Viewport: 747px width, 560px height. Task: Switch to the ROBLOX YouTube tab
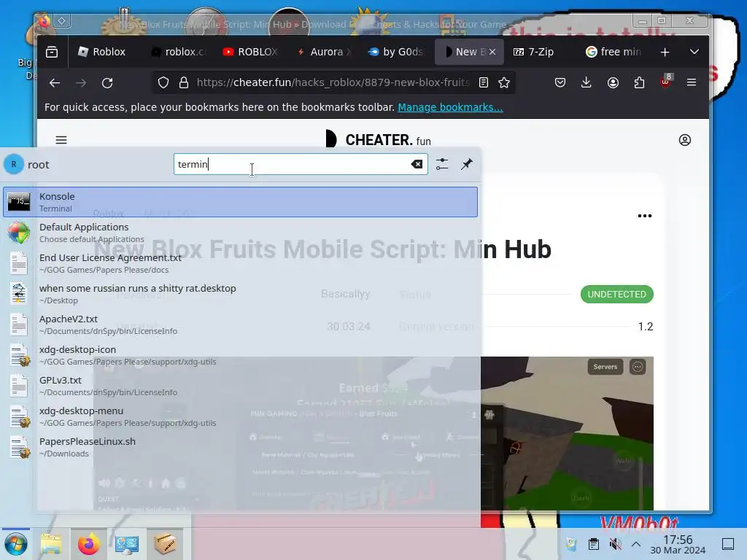(251, 52)
